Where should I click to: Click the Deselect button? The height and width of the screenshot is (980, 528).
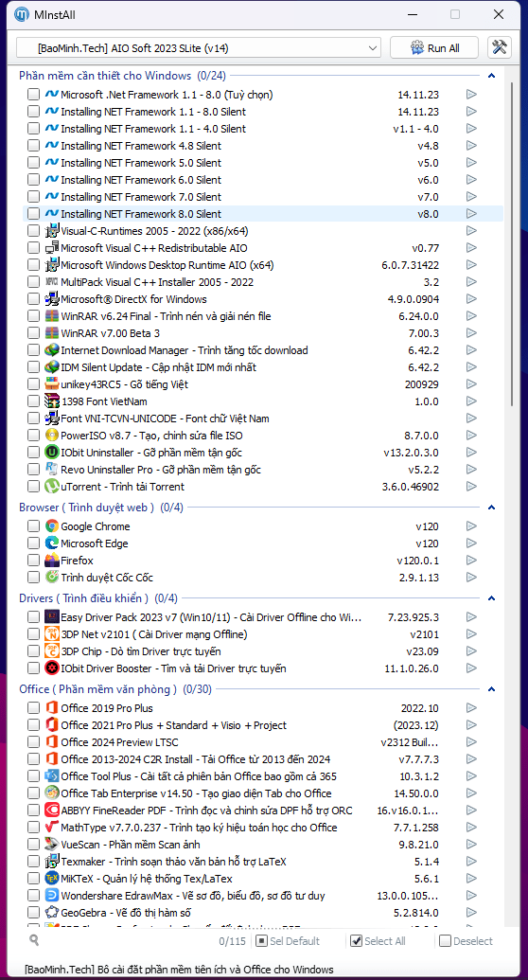466,940
